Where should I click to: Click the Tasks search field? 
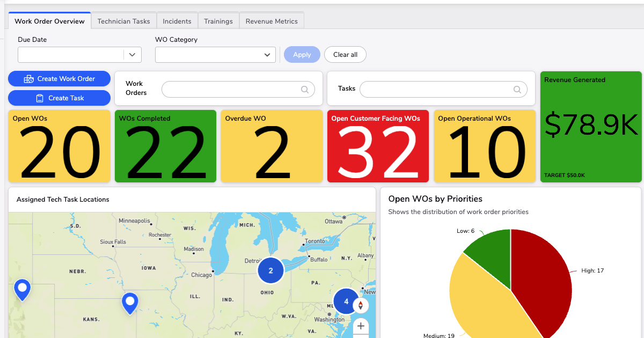pyautogui.click(x=443, y=90)
